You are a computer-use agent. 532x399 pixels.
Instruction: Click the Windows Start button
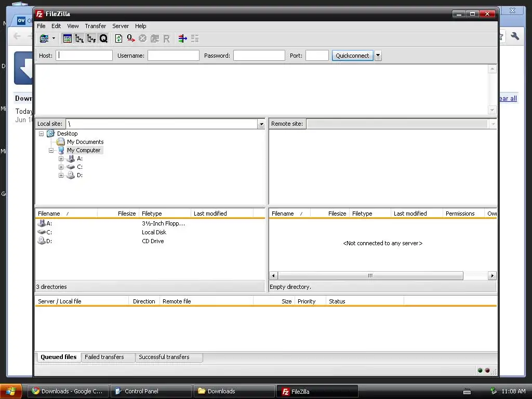pos(11,391)
